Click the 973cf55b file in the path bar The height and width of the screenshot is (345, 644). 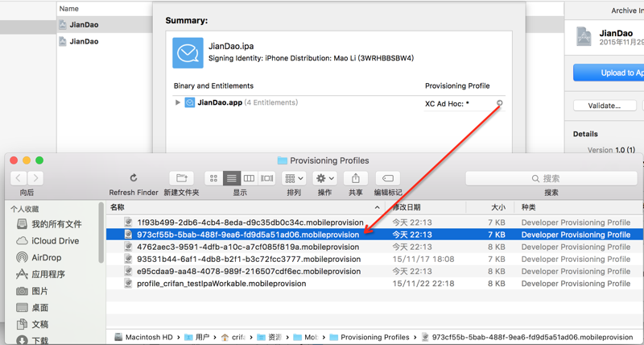pos(527,337)
